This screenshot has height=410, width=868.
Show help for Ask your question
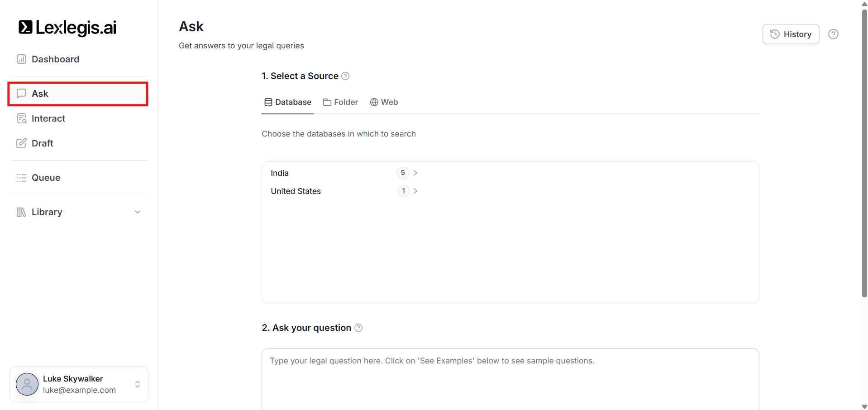pos(358,328)
